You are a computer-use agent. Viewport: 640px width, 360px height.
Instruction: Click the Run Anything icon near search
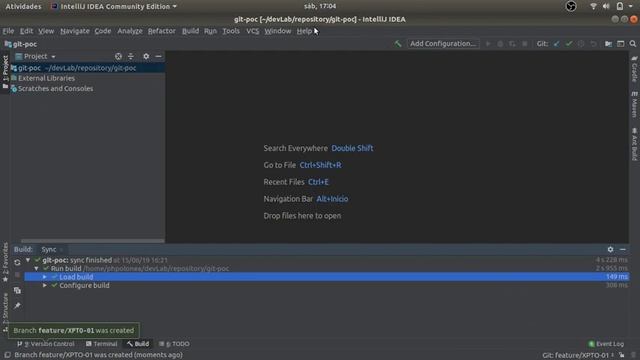tap(620, 44)
